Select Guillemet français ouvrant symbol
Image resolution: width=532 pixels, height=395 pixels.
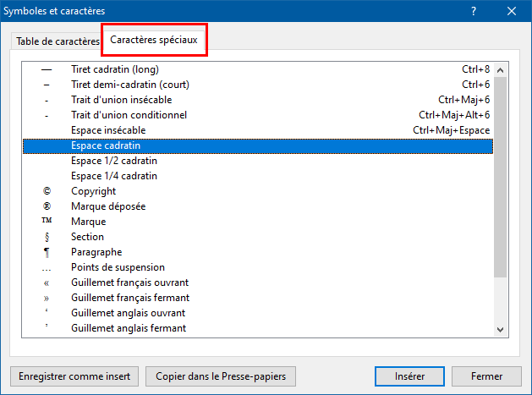(x=129, y=283)
